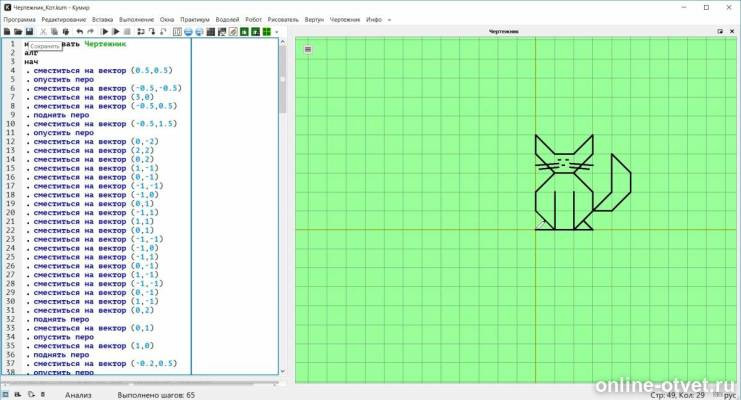This screenshot has width=741, height=400.
Task: Open the Чертежник drawing hamburger menu
Action: 308,49
